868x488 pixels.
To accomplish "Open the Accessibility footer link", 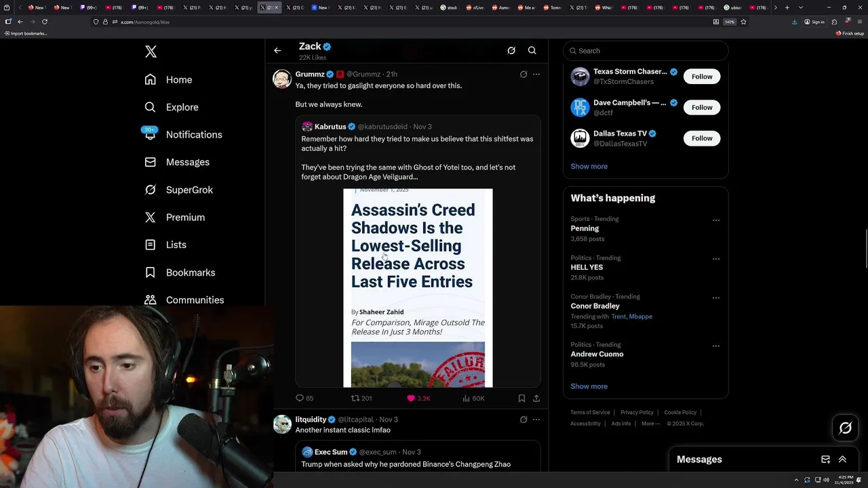I will click(x=585, y=424).
